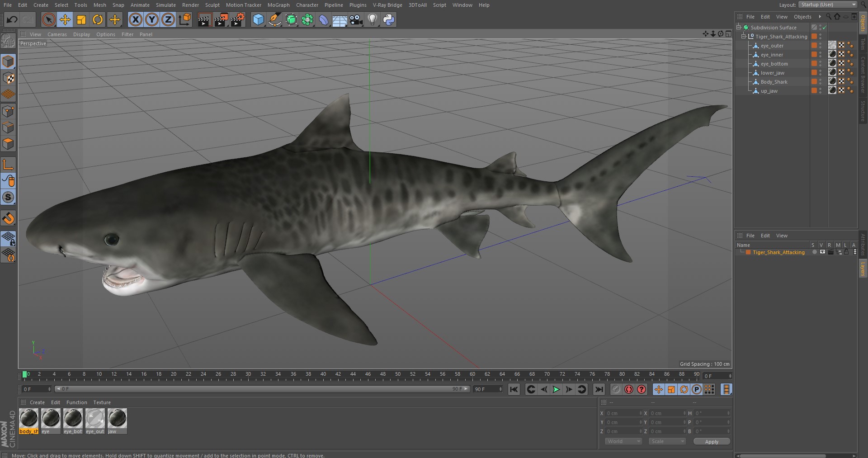Toggle Tiger_Shark_Attacking layer view eye

click(822, 252)
